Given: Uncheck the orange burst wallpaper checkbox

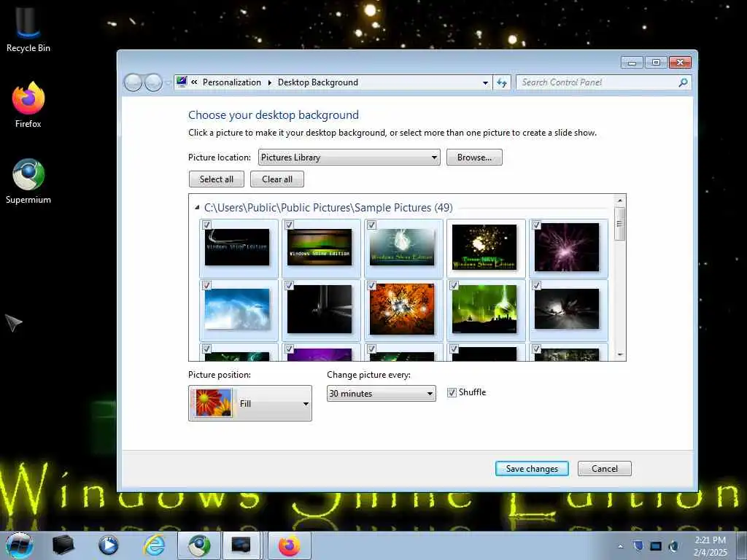Looking at the screenshot, I should pyautogui.click(x=371, y=285).
